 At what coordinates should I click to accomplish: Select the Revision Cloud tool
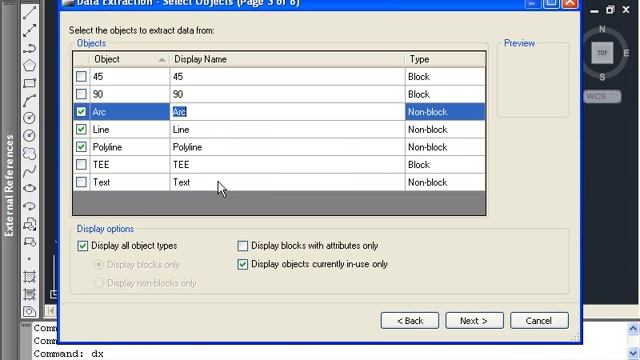click(x=29, y=153)
